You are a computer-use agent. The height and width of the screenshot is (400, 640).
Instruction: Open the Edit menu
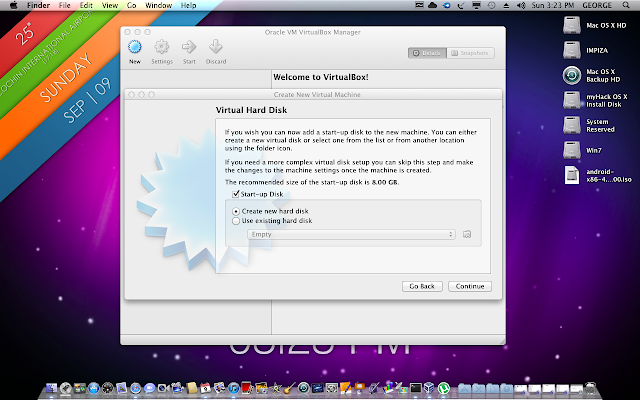point(86,5)
